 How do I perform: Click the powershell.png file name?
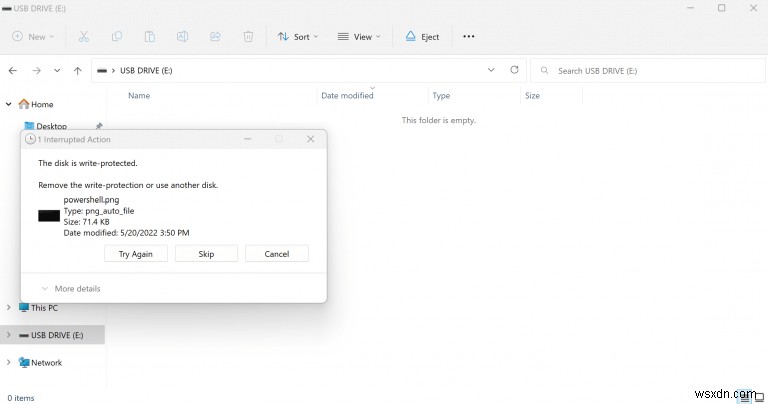point(91,200)
